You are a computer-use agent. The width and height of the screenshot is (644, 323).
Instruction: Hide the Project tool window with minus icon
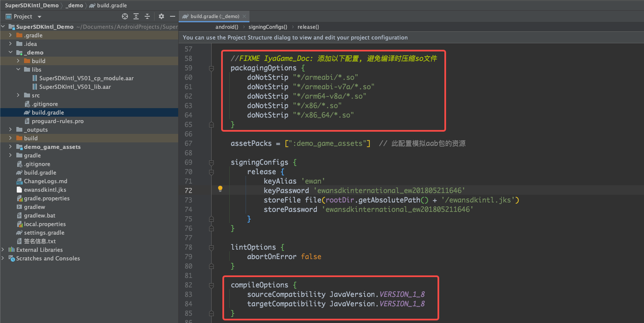coord(173,17)
